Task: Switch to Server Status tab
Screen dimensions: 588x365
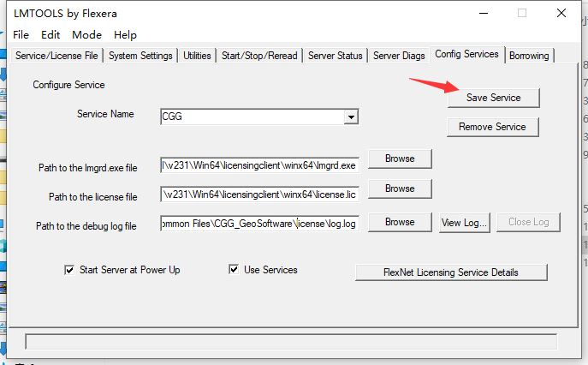Action: pyautogui.click(x=336, y=56)
